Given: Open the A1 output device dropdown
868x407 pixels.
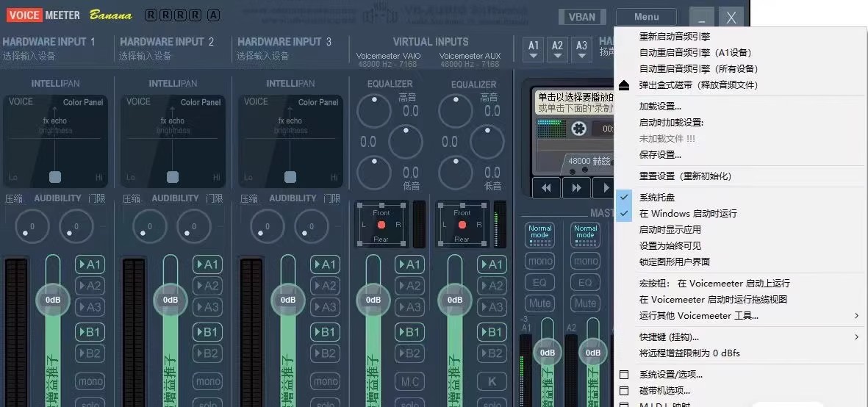Looking at the screenshot, I should [534, 48].
